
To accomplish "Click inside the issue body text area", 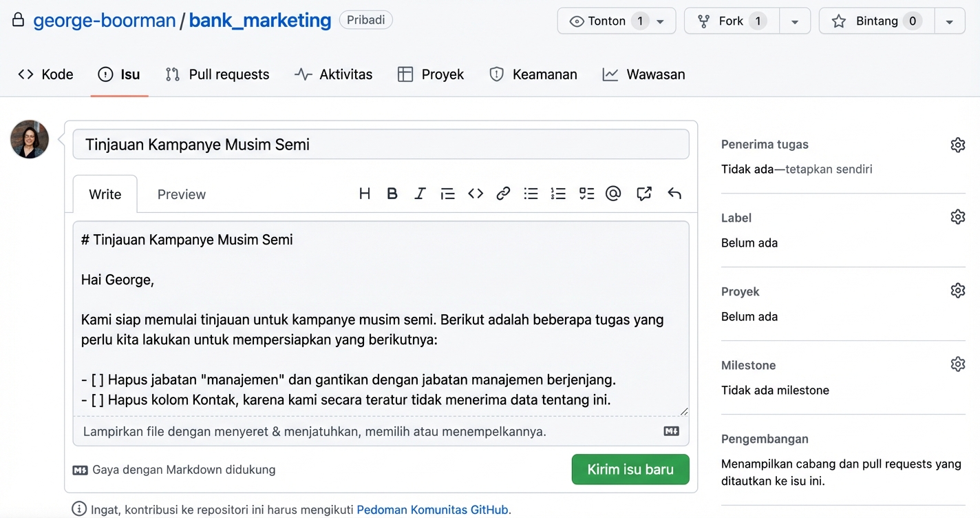I will 381,318.
